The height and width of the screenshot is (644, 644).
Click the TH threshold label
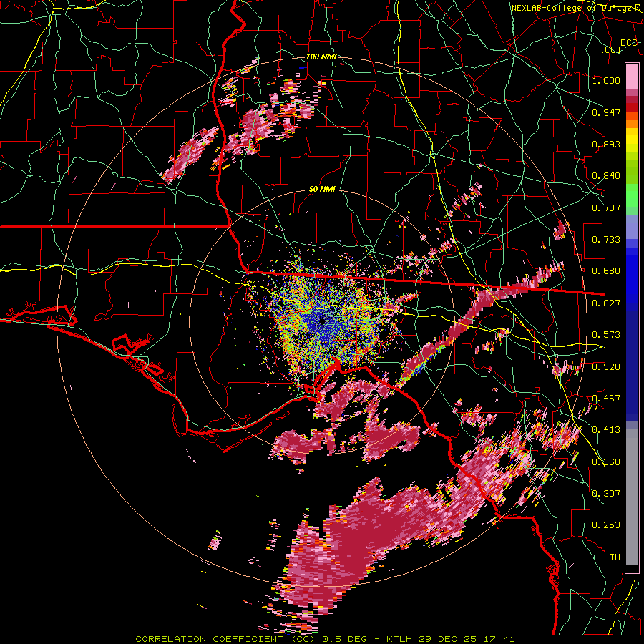point(615,557)
